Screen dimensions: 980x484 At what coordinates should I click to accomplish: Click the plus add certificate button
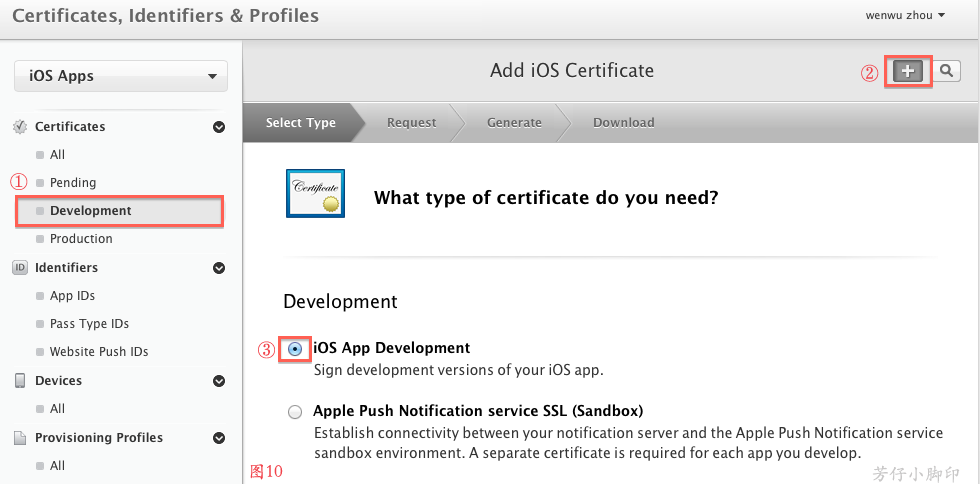[x=908, y=71]
